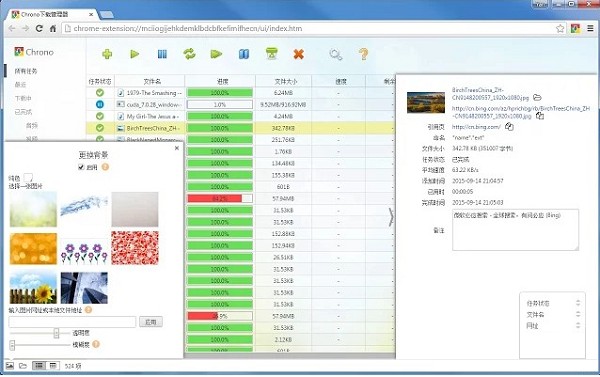Select 已完成 in the sidebar
Viewport: 600px width, 377px height.
point(23,112)
